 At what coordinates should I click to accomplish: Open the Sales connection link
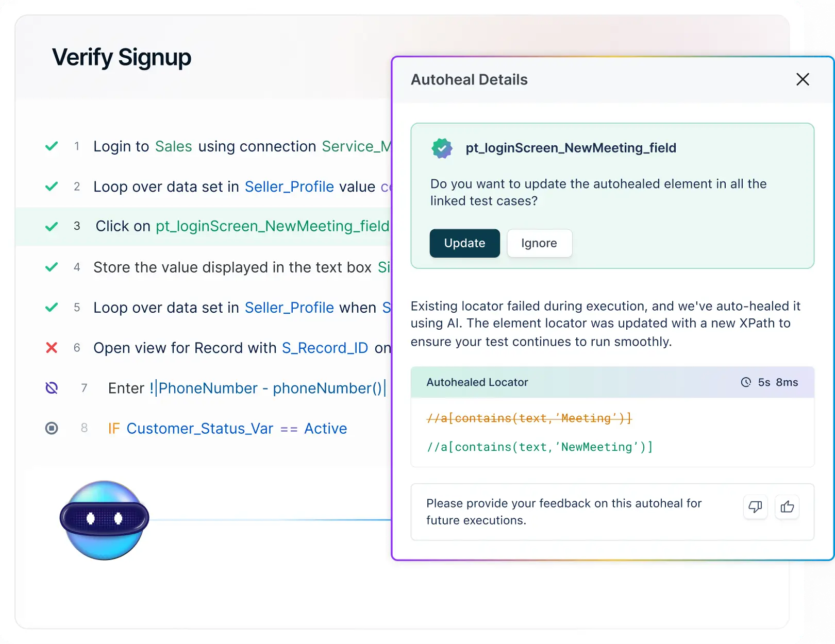[x=173, y=146]
